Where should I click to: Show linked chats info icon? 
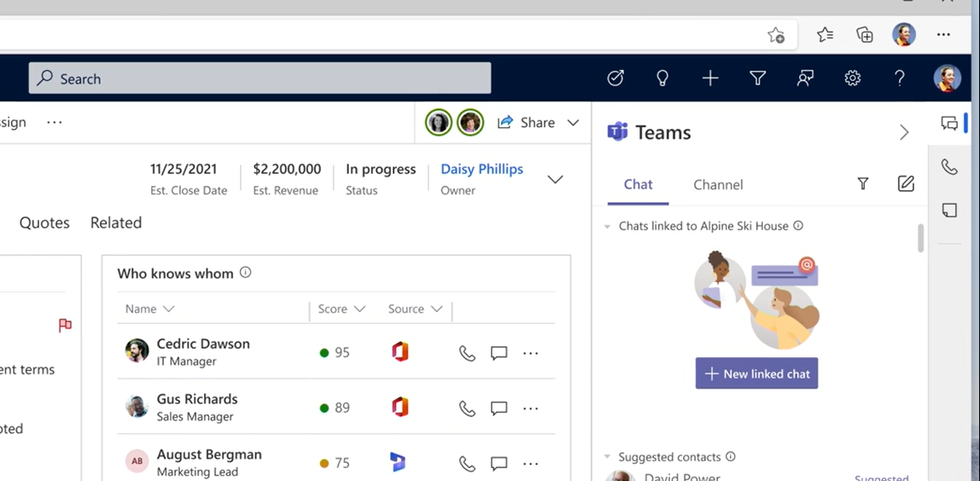(798, 225)
